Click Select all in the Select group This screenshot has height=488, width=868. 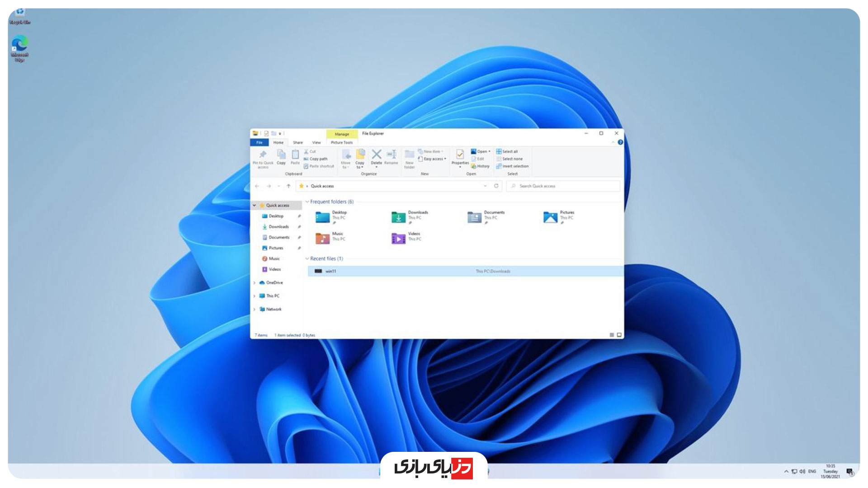509,151
